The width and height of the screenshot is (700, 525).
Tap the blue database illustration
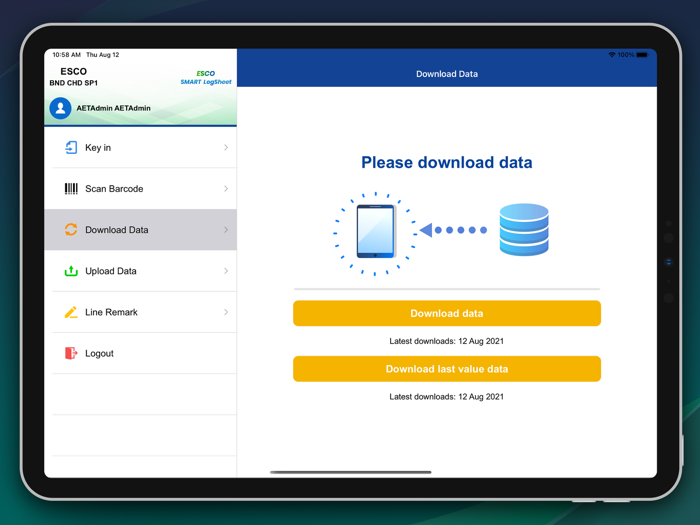point(524,229)
